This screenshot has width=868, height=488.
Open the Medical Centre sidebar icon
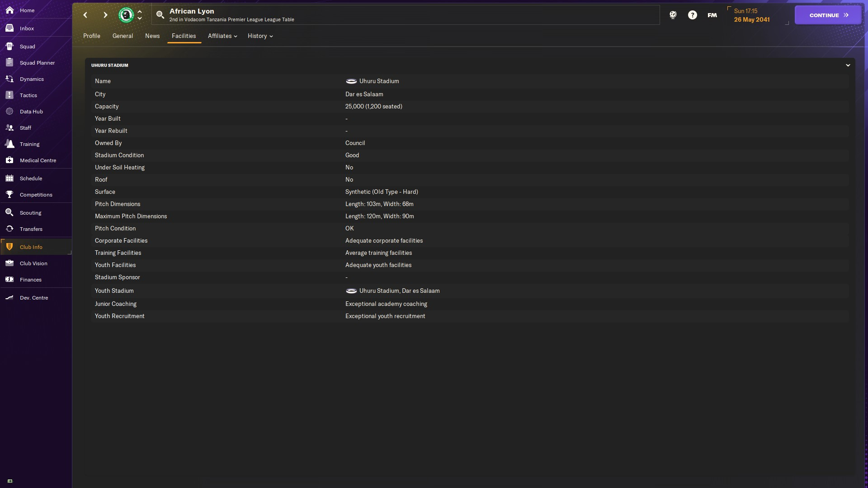[x=9, y=160]
